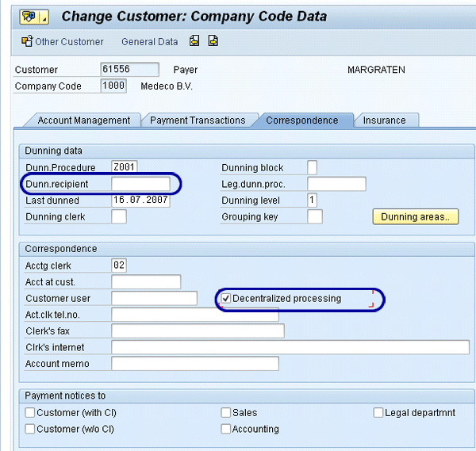Open General Data from the toolbar
Image resolution: width=476 pixels, height=451 pixels.
pyautogui.click(x=149, y=42)
